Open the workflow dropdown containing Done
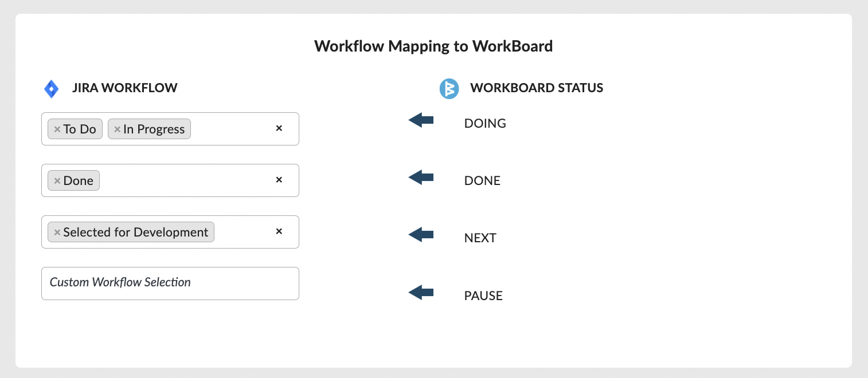The width and height of the screenshot is (868, 378). [x=170, y=180]
